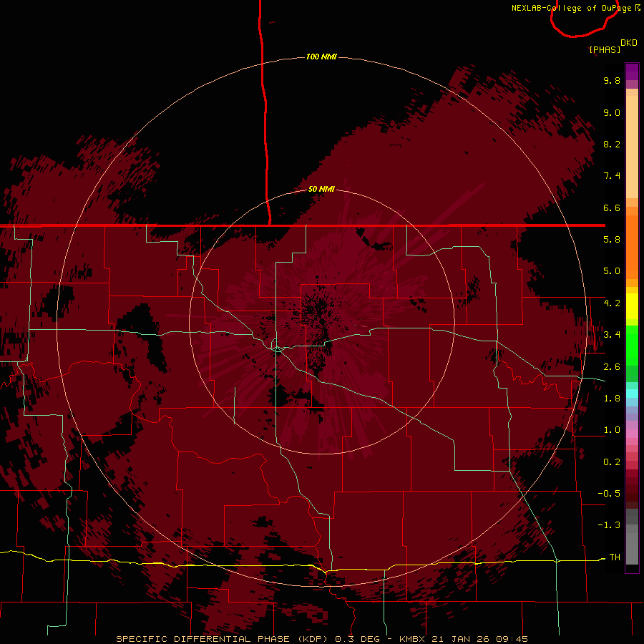This screenshot has width=644, height=644.
Task: Click the "TH" threshold label on the scale
Action: 615,557
